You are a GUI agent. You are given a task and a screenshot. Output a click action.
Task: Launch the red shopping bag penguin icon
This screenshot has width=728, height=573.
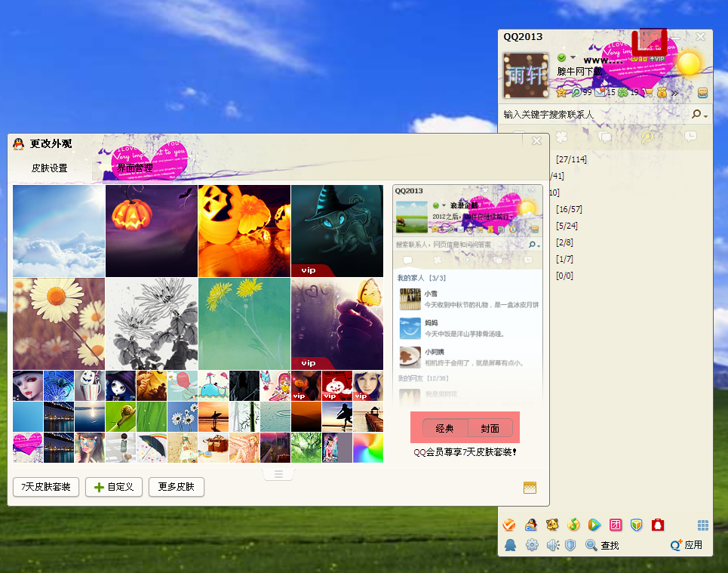coord(658,525)
